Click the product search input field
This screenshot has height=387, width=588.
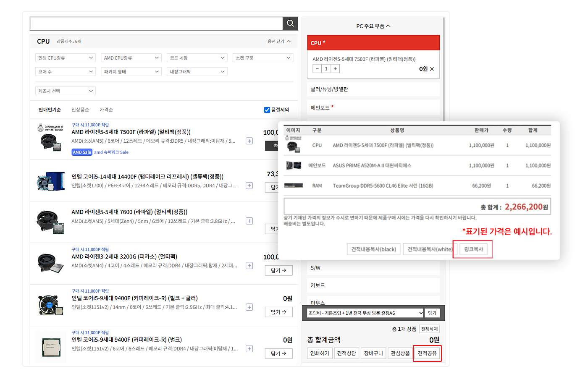click(156, 24)
